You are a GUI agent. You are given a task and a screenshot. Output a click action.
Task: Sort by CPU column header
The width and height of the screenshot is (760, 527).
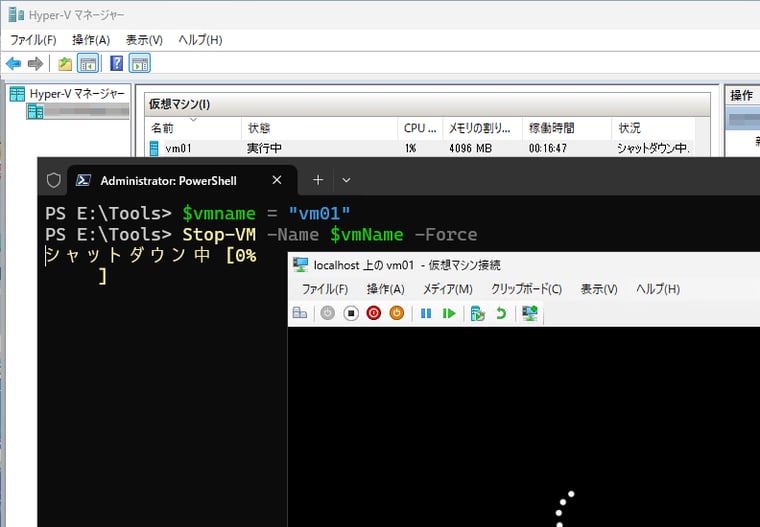pyautogui.click(x=420, y=128)
